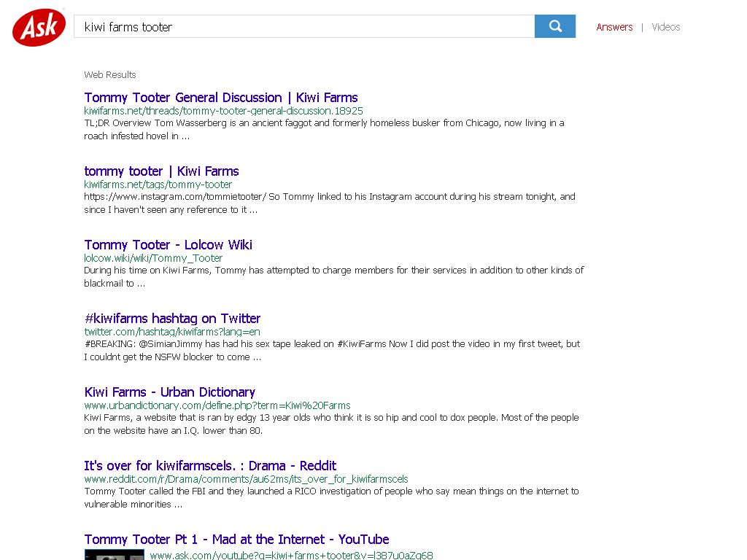Open the #kiwifarms hashtag on Twitter result
Viewport: 747px width, 560px height.
click(x=172, y=319)
